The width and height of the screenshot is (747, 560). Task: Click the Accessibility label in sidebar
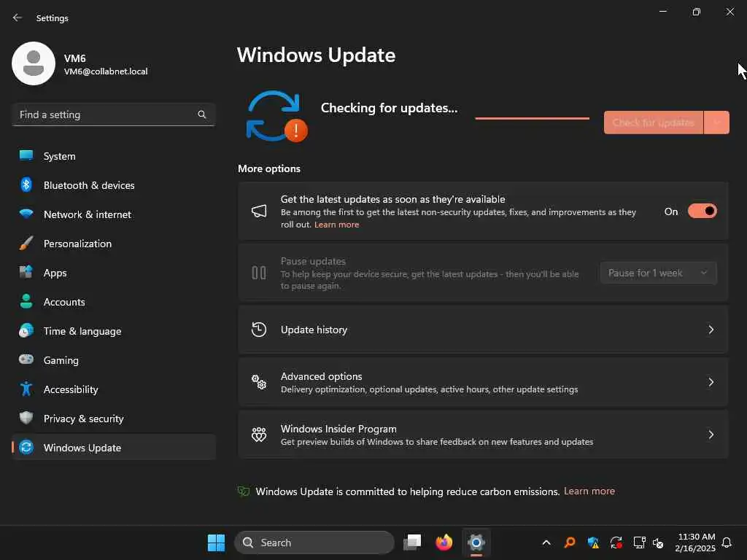[x=71, y=389]
